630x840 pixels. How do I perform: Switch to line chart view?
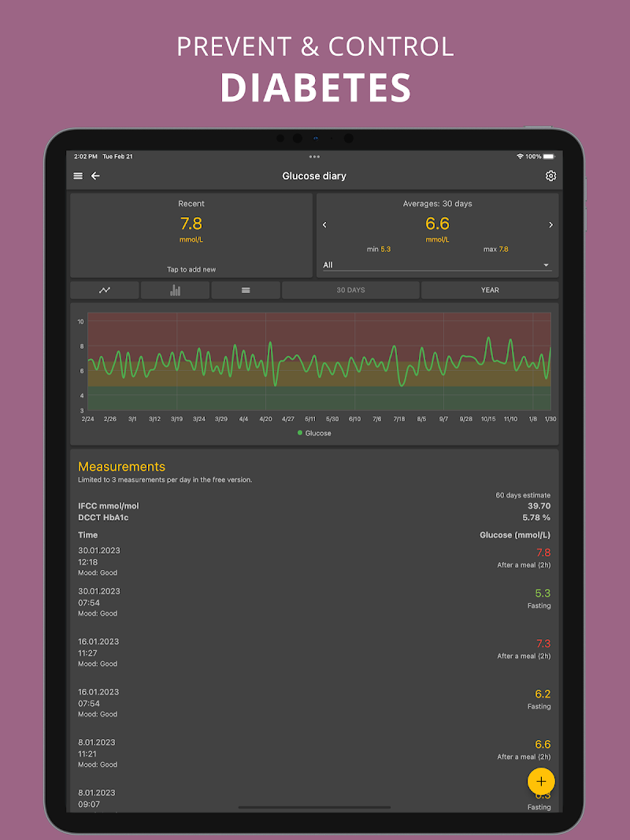point(105,290)
